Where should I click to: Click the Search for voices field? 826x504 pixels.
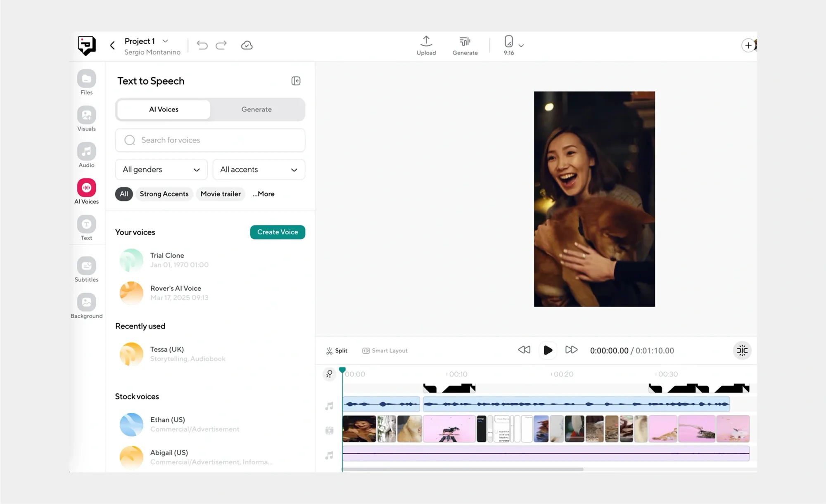(210, 140)
